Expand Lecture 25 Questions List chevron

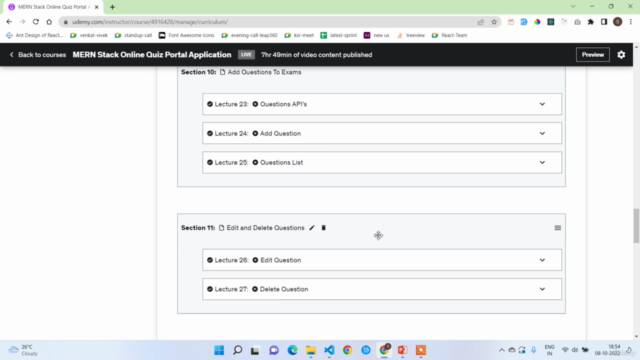tap(542, 162)
